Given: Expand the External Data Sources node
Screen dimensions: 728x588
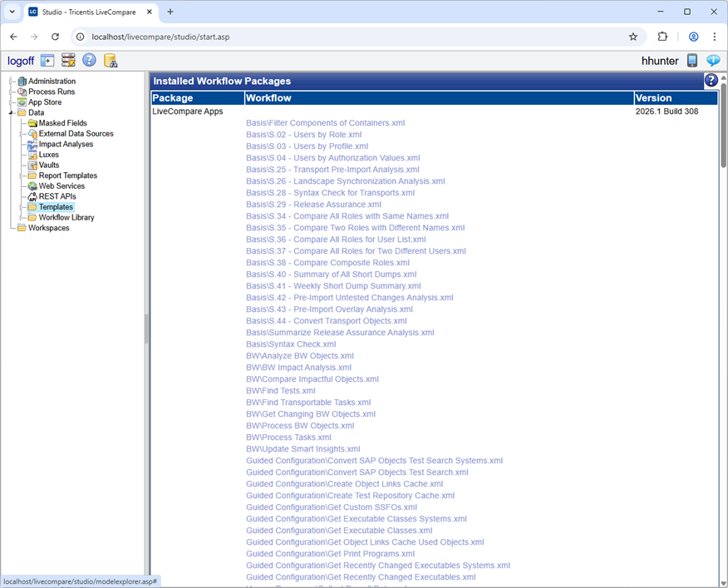Looking at the screenshot, I should (22, 134).
